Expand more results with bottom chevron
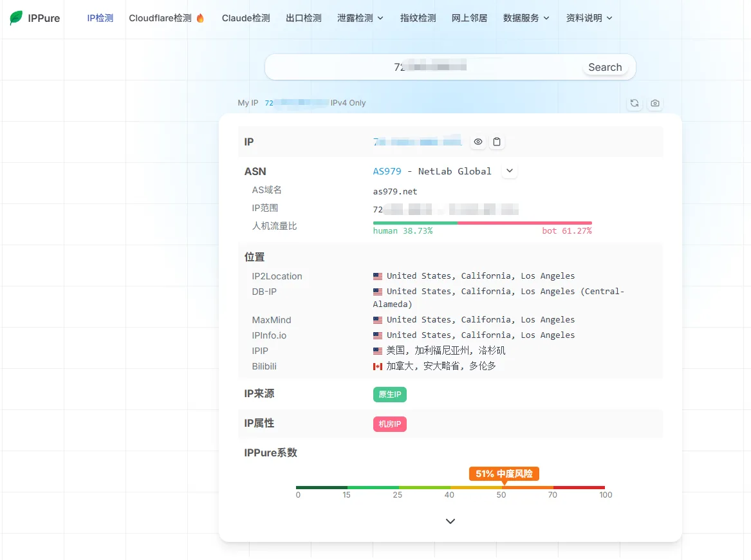This screenshot has height=560, width=751. pyautogui.click(x=450, y=521)
